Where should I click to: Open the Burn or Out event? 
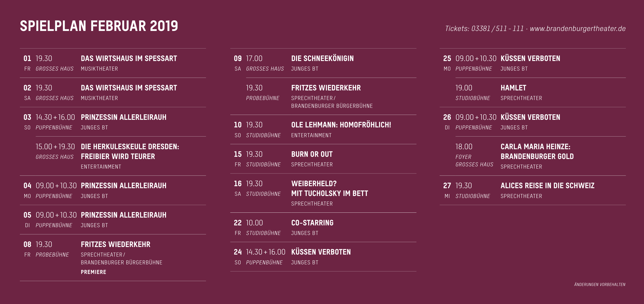click(312, 154)
